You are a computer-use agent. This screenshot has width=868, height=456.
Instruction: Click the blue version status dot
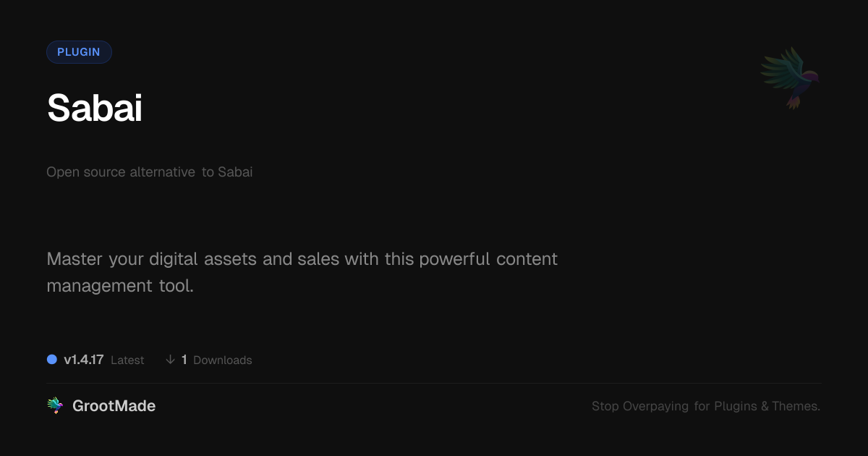point(52,360)
